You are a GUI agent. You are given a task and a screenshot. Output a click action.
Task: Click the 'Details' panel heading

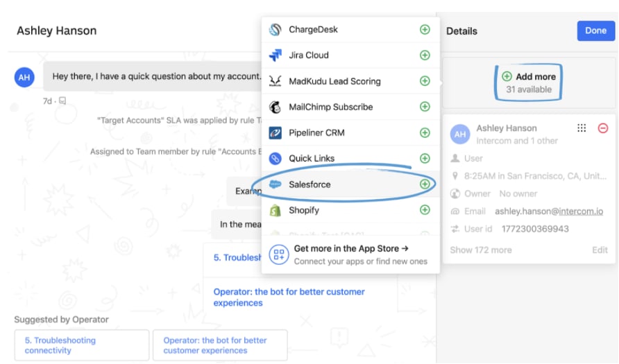tap(461, 31)
